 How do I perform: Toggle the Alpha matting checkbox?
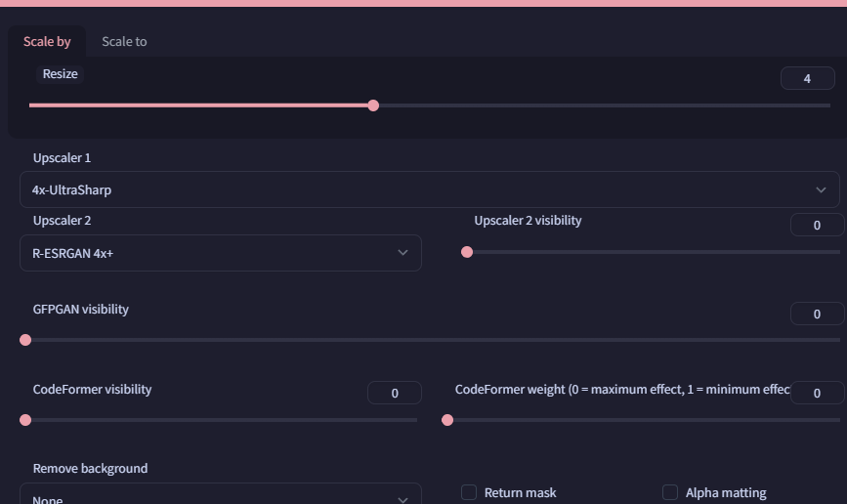point(670,492)
